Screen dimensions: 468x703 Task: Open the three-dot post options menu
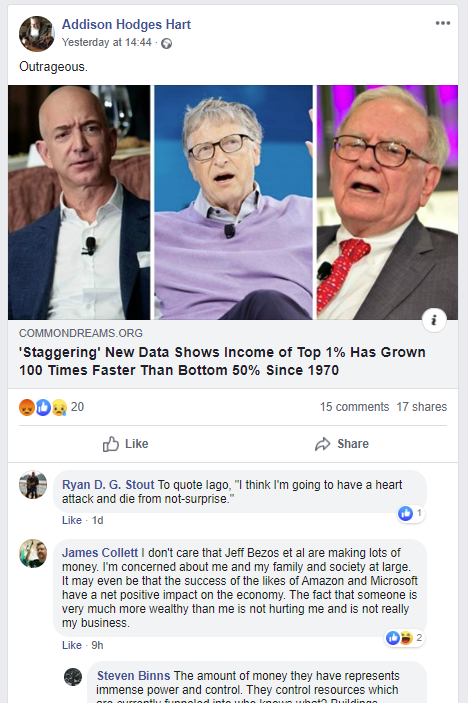coord(442,23)
